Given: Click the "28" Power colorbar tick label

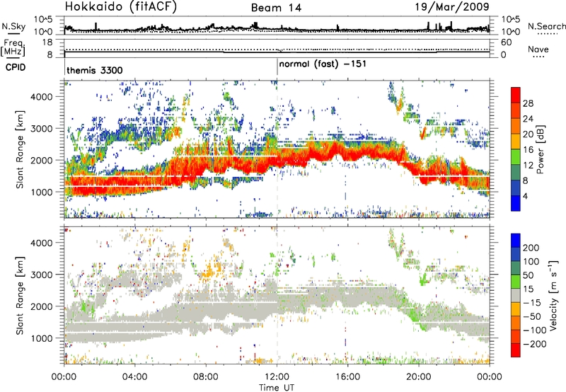Looking at the screenshot, I should click(528, 103).
